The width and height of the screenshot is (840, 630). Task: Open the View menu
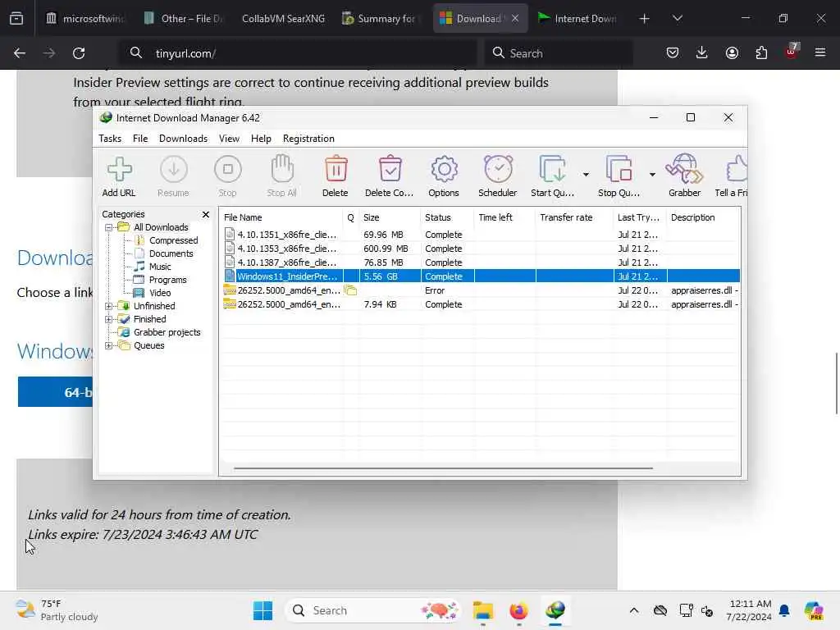[229, 139]
